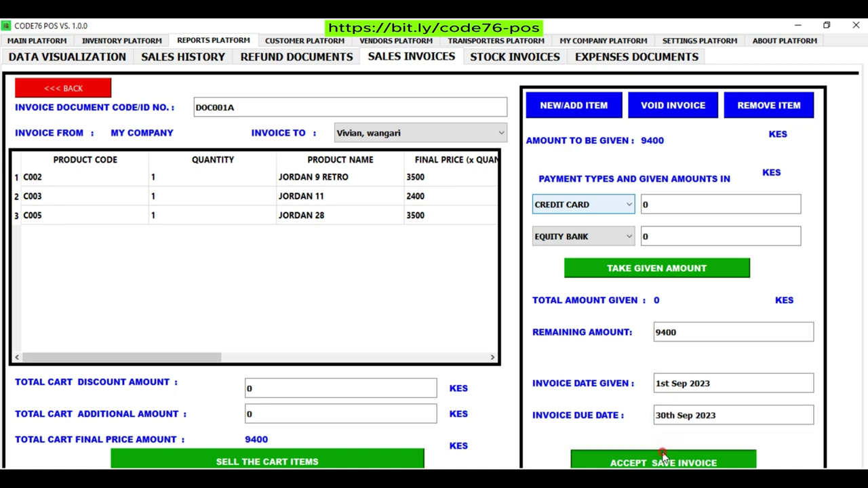Click the QUANTITY column header

213,159
